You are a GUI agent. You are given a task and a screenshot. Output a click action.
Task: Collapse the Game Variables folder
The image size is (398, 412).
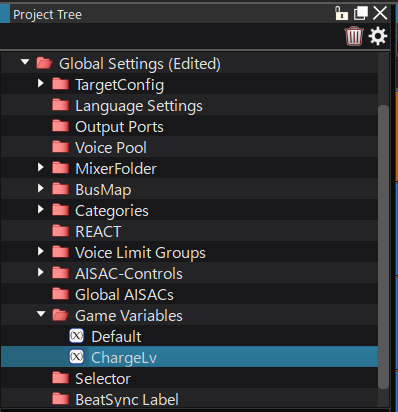41,314
